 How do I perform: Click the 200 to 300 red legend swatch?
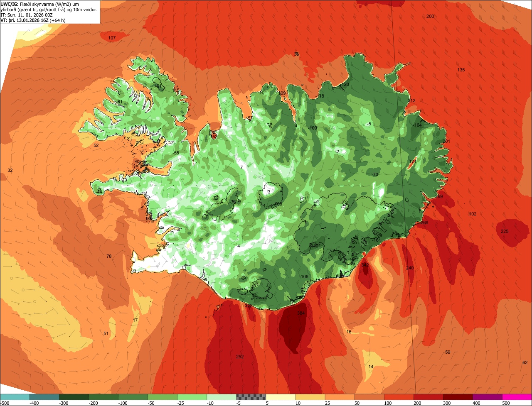(428, 396)
